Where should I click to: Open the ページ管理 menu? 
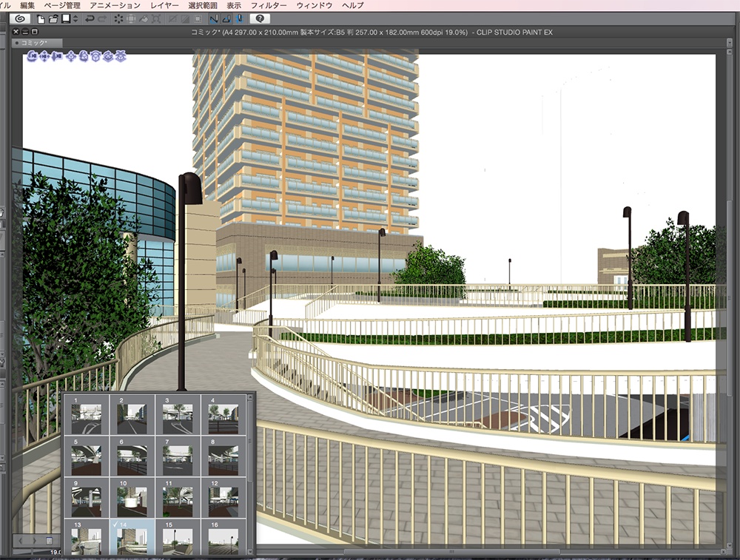[62, 5]
